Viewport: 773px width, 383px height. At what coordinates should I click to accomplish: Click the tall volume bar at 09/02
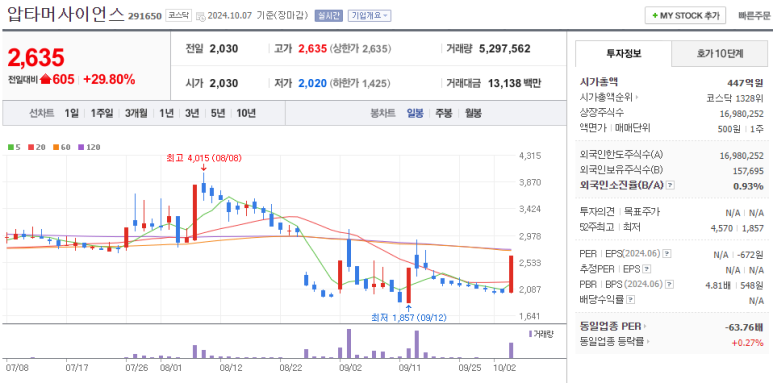[349, 344]
